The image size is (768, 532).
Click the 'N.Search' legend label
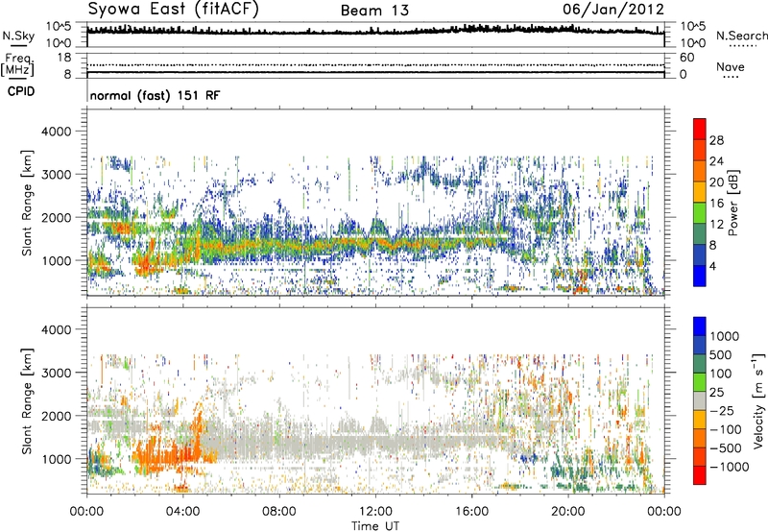click(x=741, y=36)
